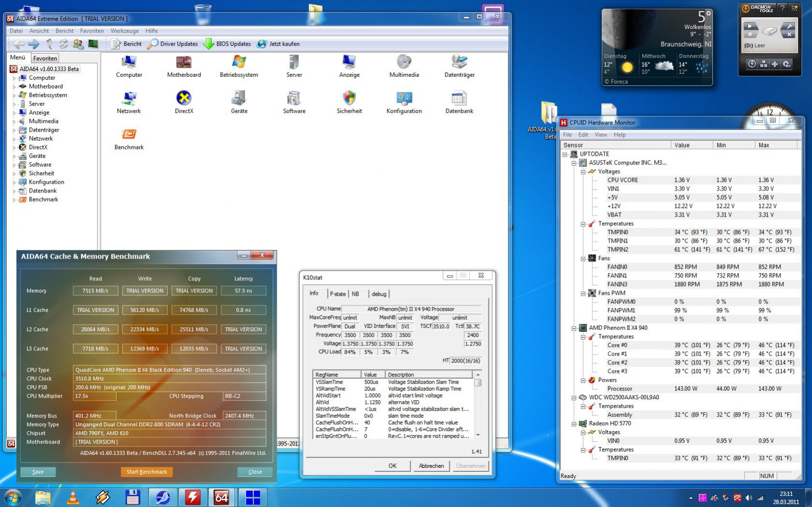Click the BIOS Updates toolbar button
This screenshot has height=507, width=812.
tap(227, 44)
